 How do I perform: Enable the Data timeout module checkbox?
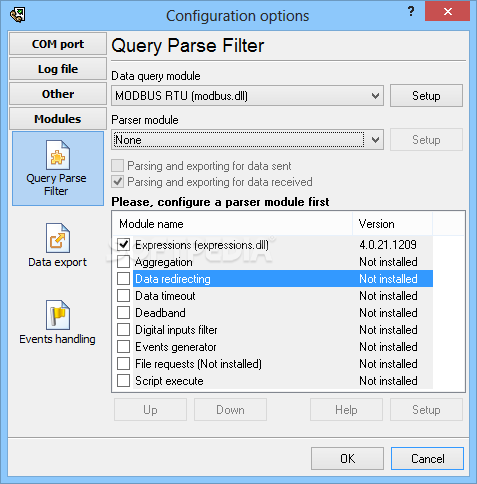(123, 296)
